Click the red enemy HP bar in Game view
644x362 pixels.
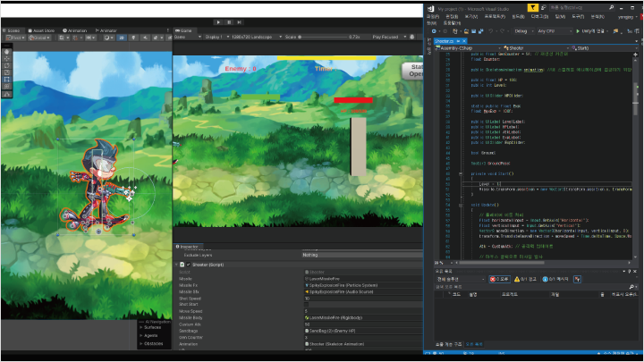[353, 100]
